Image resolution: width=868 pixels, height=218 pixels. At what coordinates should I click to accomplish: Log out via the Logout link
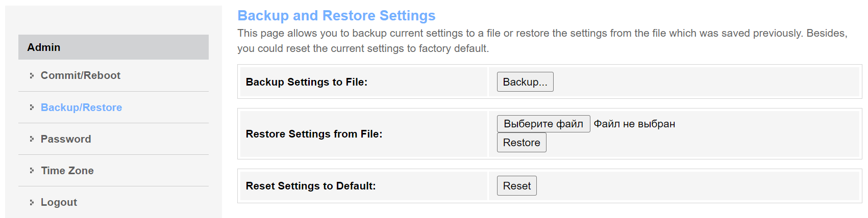click(59, 202)
